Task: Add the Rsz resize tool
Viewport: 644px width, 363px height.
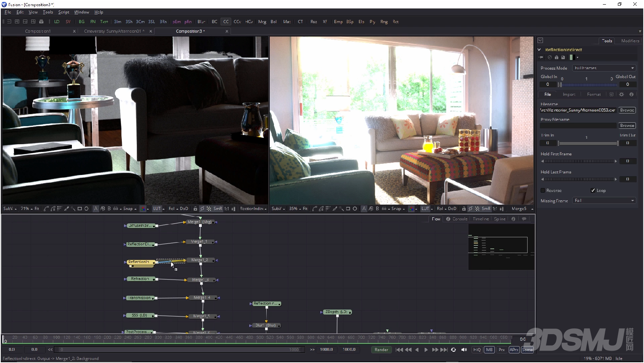Action: pyautogui.click(x=314, y=22)
